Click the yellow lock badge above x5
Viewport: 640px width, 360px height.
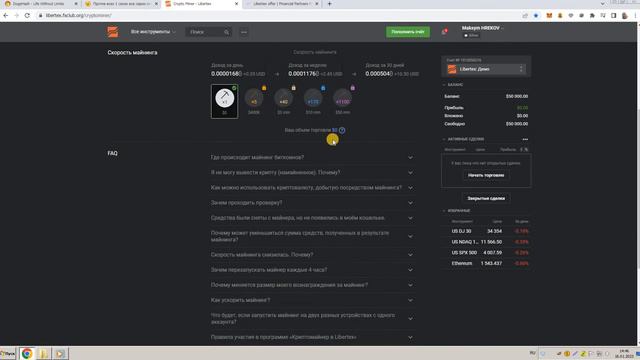click(x=264, y=88)
